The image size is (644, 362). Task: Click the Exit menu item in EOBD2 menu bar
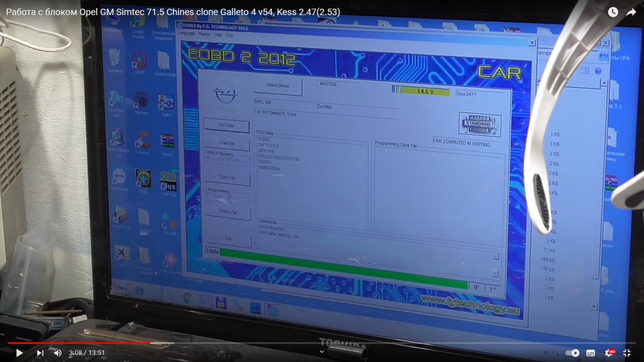[230, 35]
